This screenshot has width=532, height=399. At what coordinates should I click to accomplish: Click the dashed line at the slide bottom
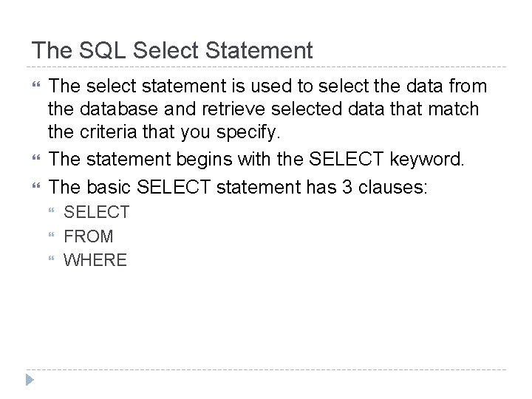click(266, 369)
